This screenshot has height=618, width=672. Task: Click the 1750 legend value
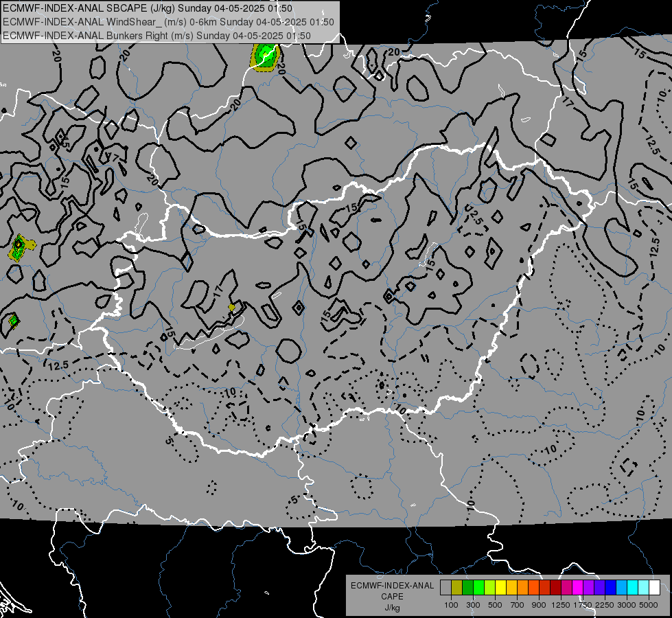pos(583,605)
